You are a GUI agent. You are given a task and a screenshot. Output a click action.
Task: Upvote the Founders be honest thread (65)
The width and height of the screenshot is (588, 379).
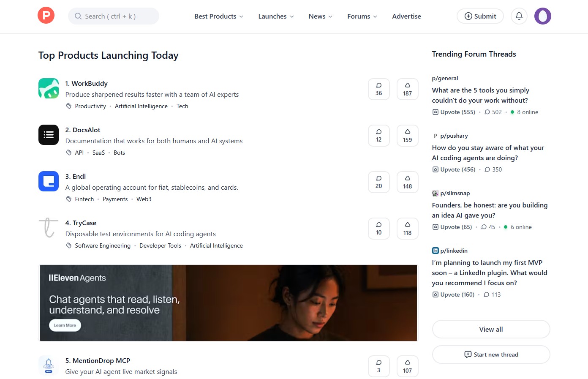(x=452, y=227)
